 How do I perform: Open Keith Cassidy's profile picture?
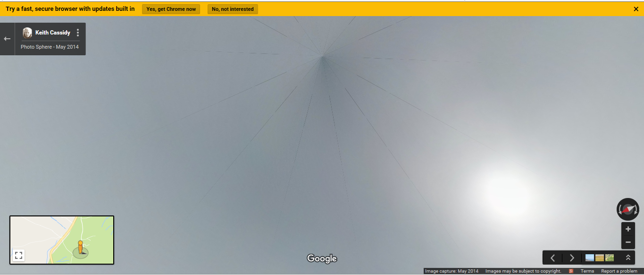point(27,33)
